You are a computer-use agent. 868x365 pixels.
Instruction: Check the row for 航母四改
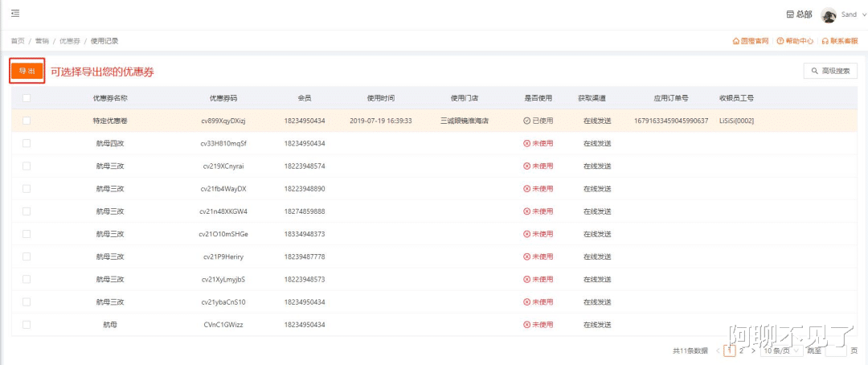(x=27, y=143)
